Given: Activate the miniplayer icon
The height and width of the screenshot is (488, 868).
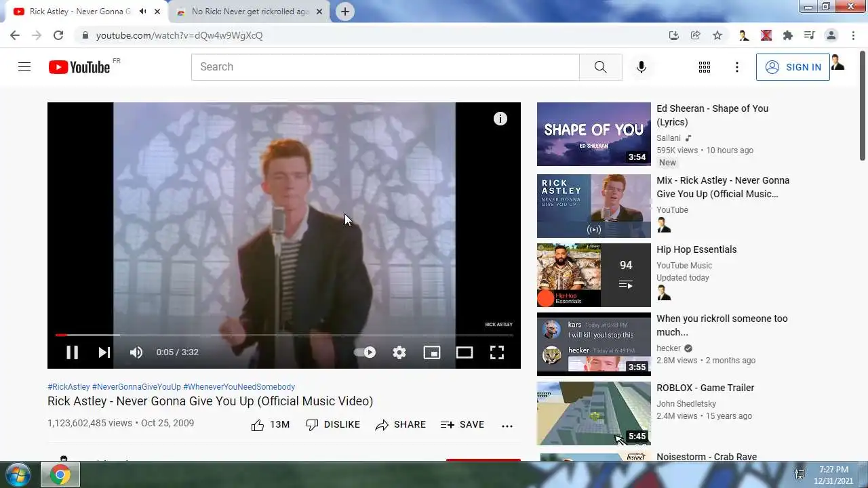Looking at the screenshot, I should pyautogui.click(x=432, y=352).
